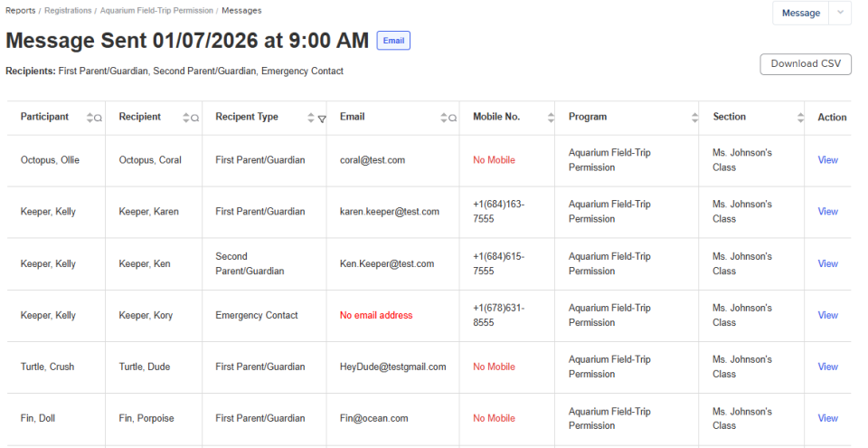This screenshot has height=448, width=868.
Task: Sort the Email column
Action: click(x=444, y=118)
